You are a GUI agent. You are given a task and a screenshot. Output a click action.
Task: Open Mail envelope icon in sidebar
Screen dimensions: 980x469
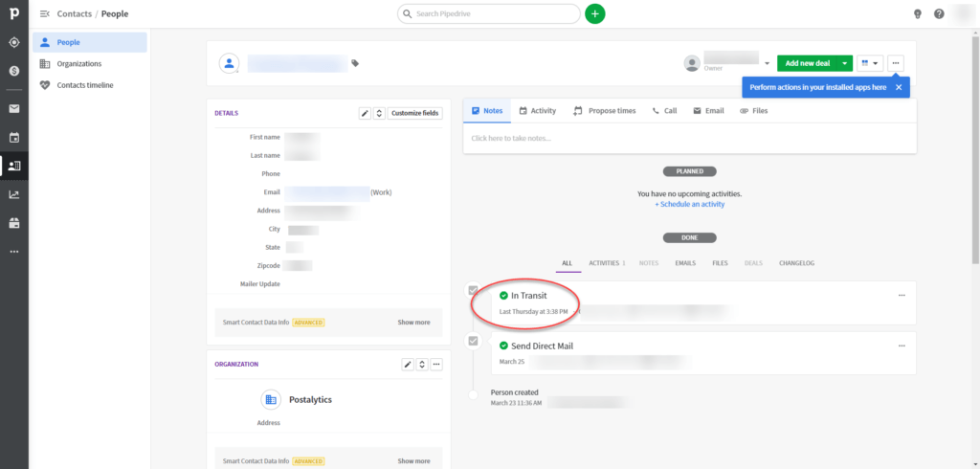(13, 109)
